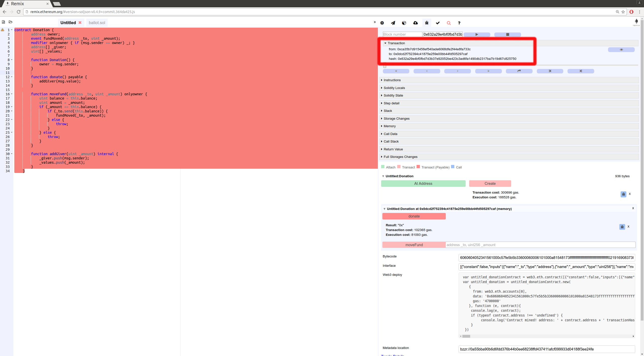Click the Support question mark icon
Screen dimensions: 644x356
pos(459,23)
